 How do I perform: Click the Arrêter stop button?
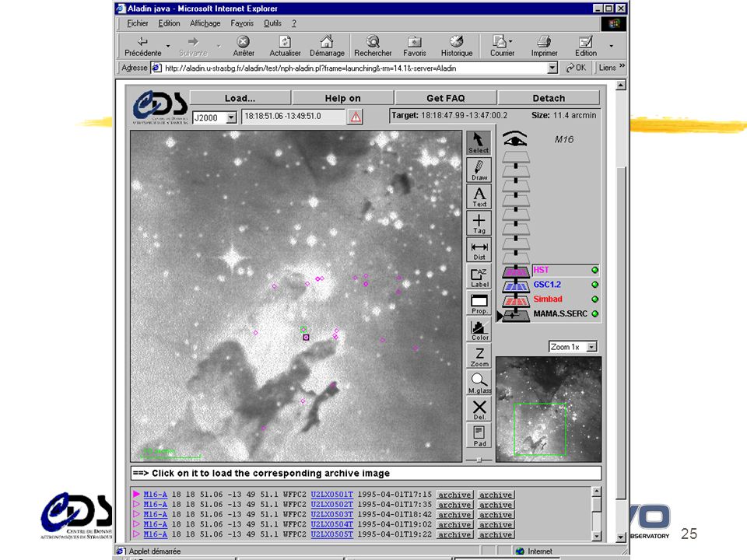[244, 47]
